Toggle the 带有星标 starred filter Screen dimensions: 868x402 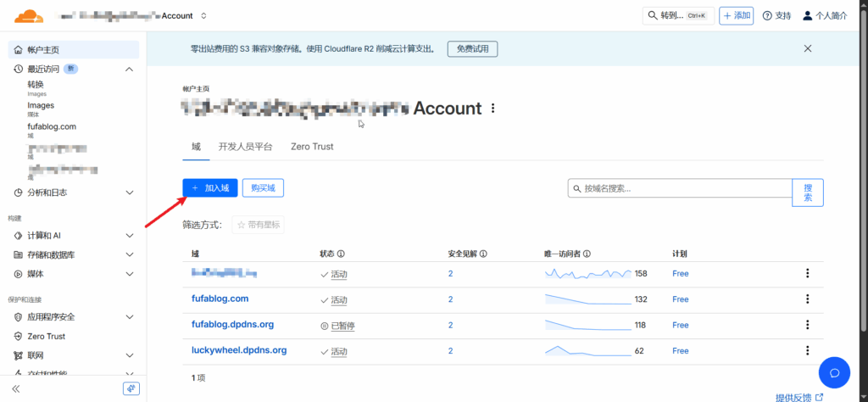click(259, 225)
